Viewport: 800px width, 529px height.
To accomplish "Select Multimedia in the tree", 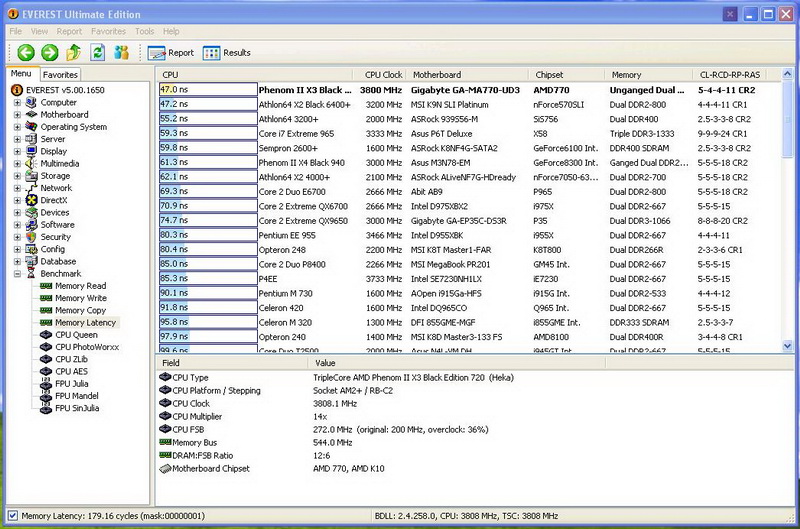I will click(x=60, y=163).
